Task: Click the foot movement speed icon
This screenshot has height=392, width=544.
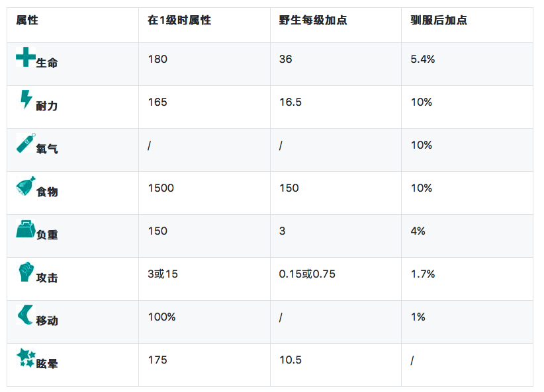Action: point(25,315)
